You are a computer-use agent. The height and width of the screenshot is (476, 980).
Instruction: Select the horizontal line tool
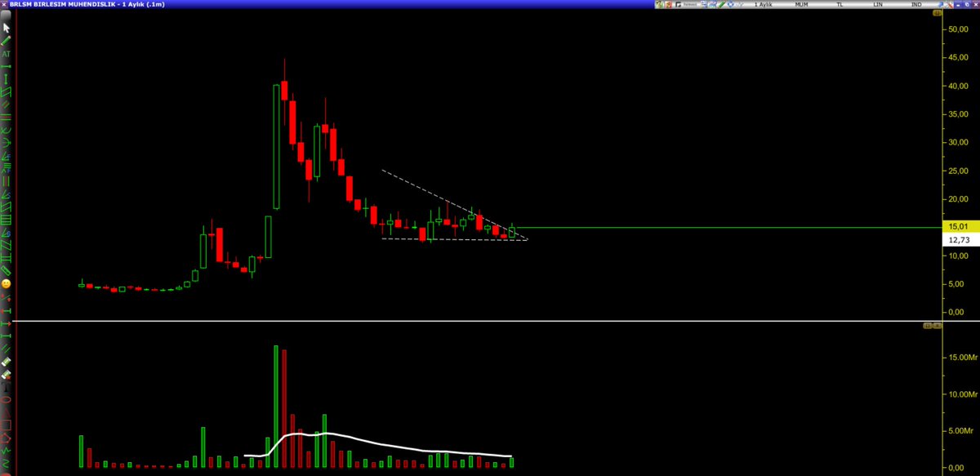(6, 66)
